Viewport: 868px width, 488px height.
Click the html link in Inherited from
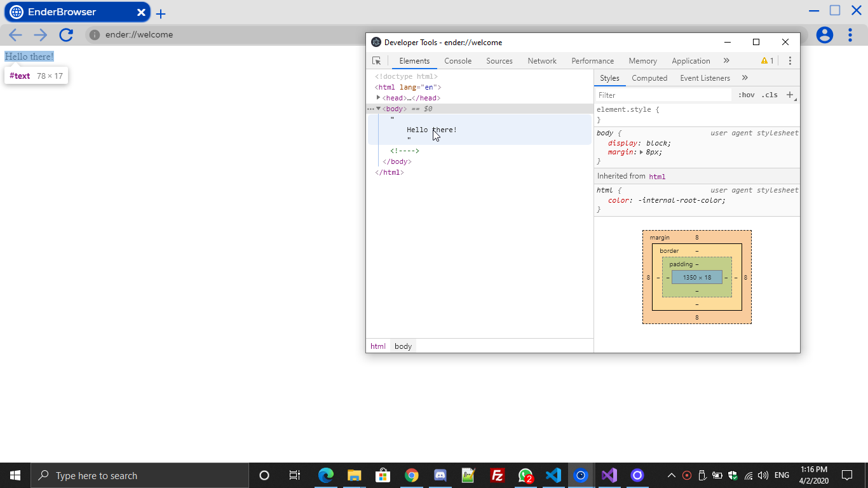657,177
